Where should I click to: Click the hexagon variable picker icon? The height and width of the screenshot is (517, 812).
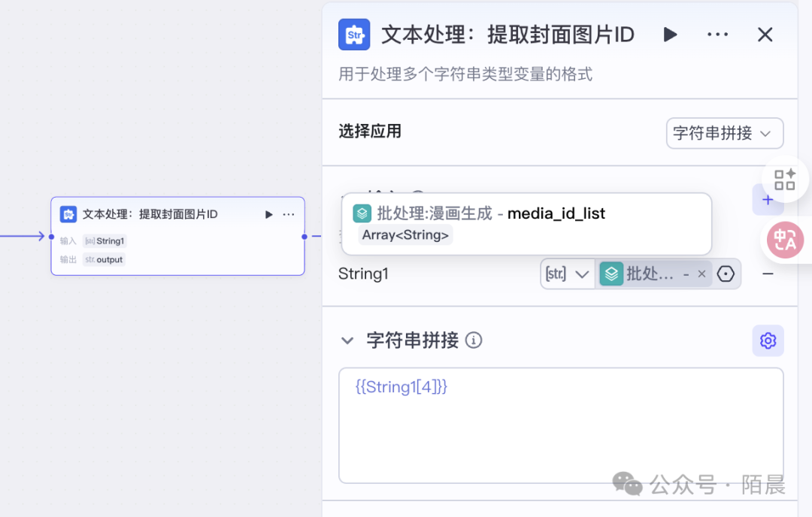[x=726, y=274]
